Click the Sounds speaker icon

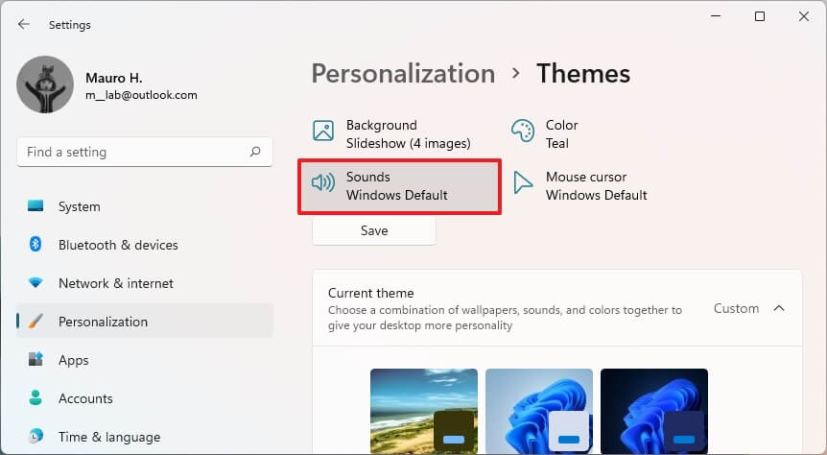click(x=323, y=182)
